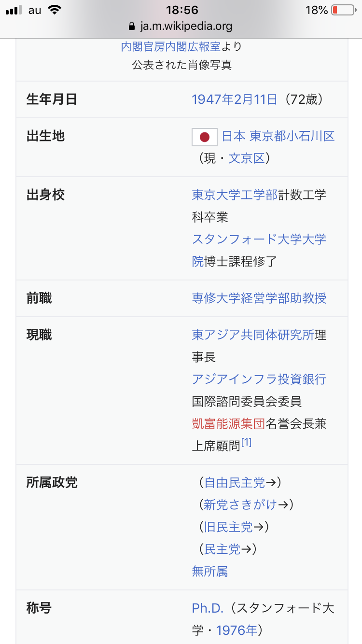Viewport: 362px width, 644px height.
Task: Open the 専修大学経営学部助教授 link
Action: pos(259,298)
